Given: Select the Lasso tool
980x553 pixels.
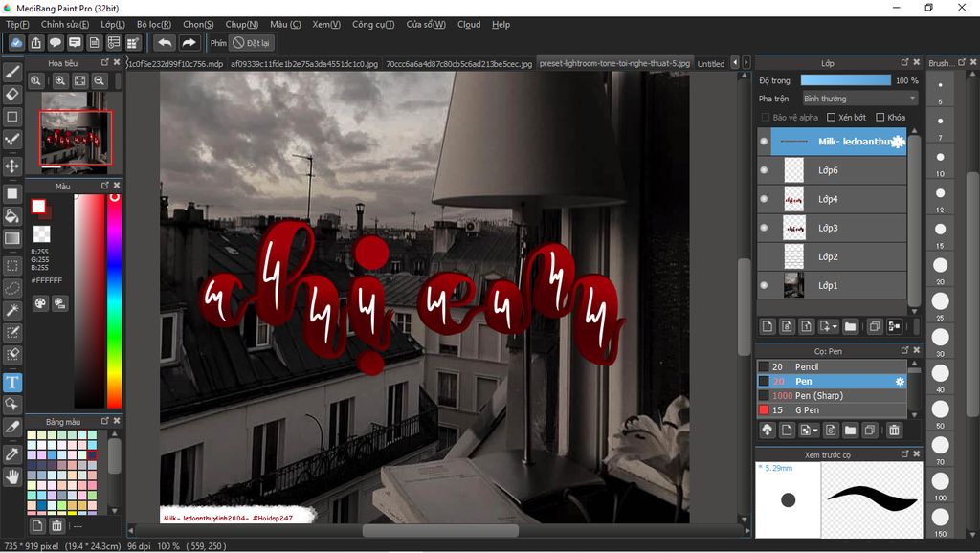Looking at the screenshot, I should (11, 288).
